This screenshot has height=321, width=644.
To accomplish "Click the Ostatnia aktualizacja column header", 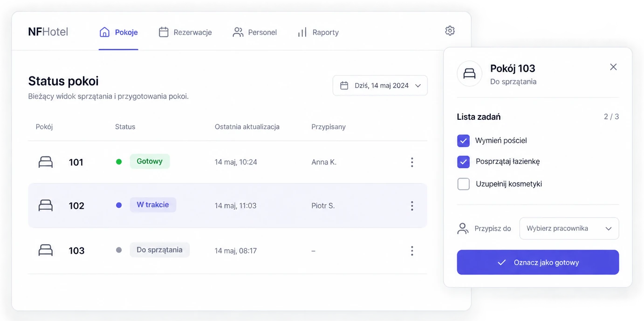I will [x=247, y=127].
